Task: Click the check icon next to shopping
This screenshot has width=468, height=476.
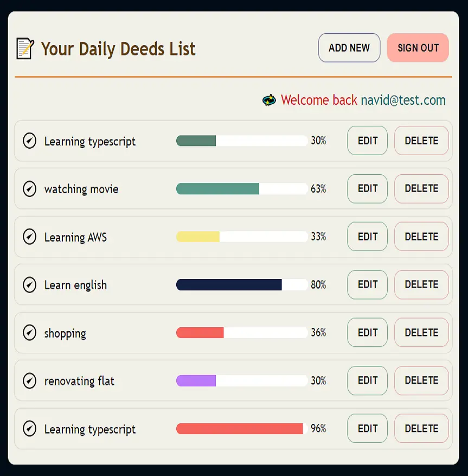Action: click(x=30, y=333)
